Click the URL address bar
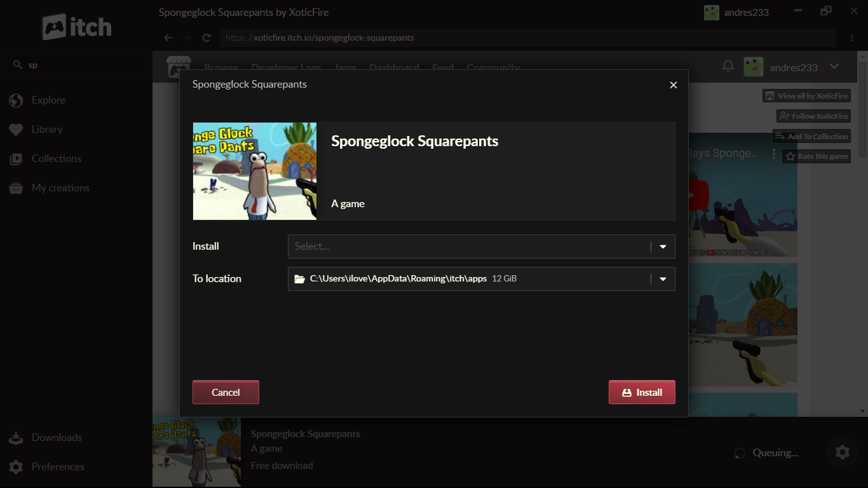 coord(528,37)
